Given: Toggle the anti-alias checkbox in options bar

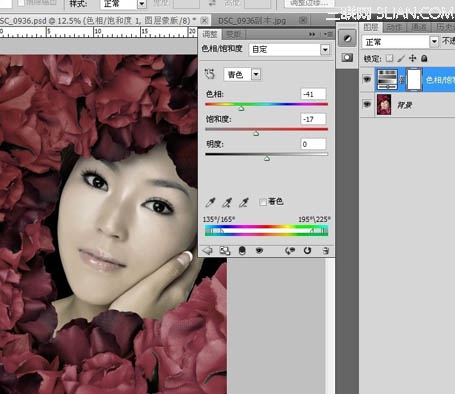Looking at the screenshot, I should click(x=21, y=3).
